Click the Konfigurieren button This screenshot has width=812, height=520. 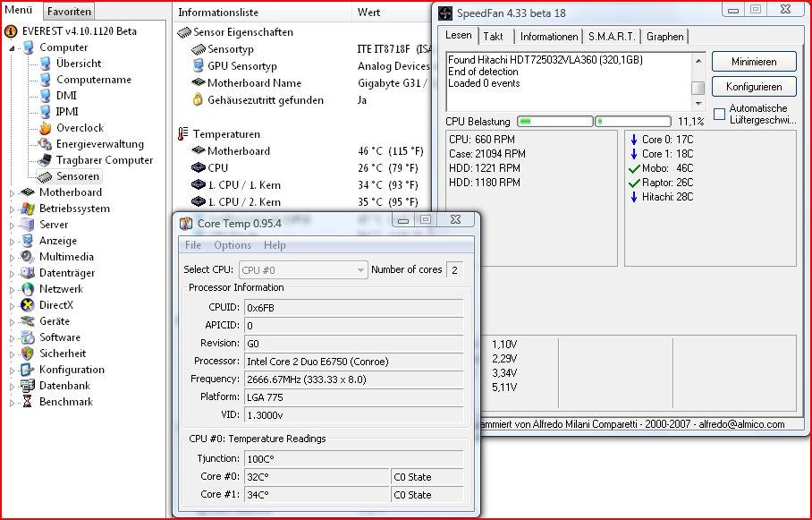coord(754,87)
